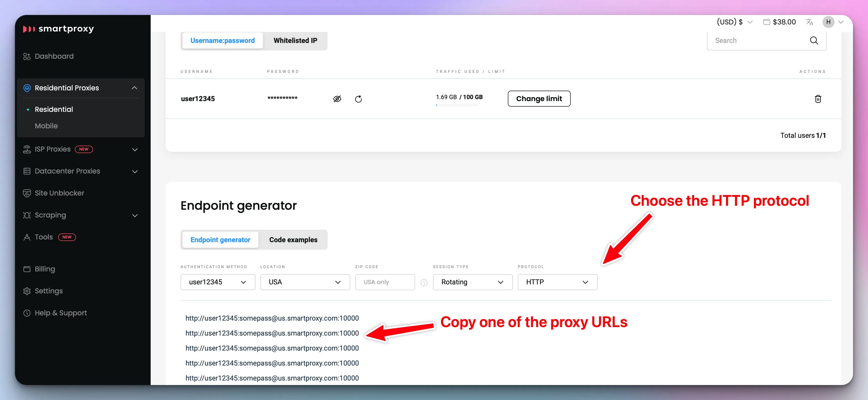Click the ZIP code input field

tap(385, 282)
